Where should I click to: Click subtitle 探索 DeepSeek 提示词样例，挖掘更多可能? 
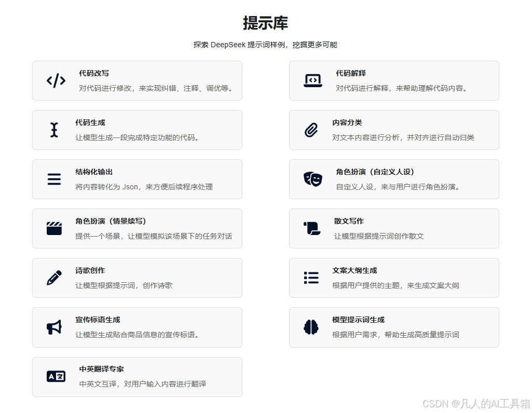265,45
